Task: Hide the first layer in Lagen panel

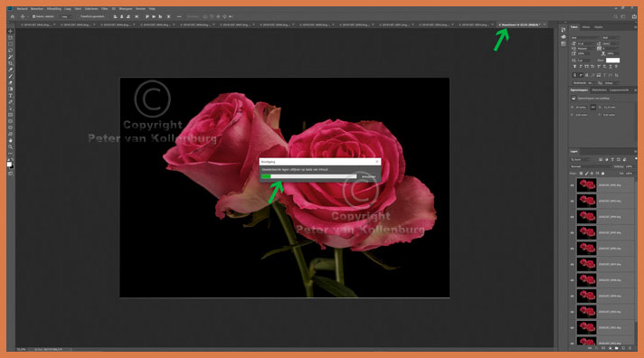Action: click(x=573, y=185)
